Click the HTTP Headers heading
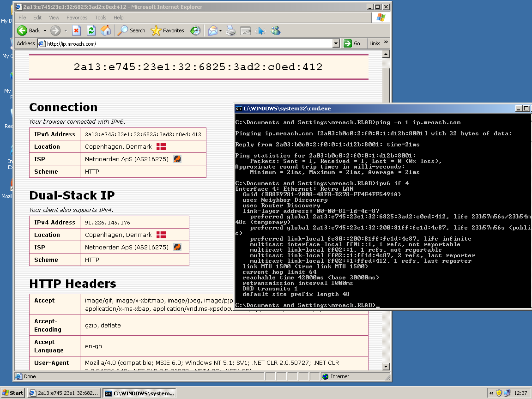This screenshot has width=532, height=399. (73, 284)
